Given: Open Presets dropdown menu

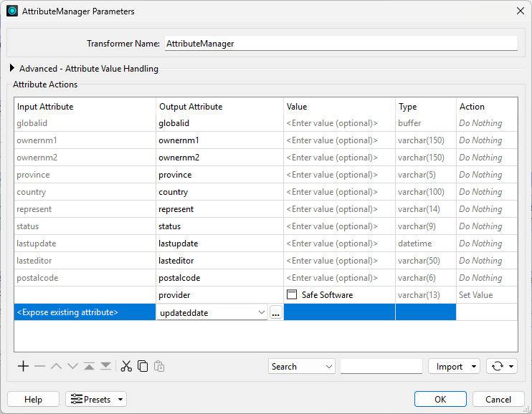Looking at the screenshot, I should point(96,399).
